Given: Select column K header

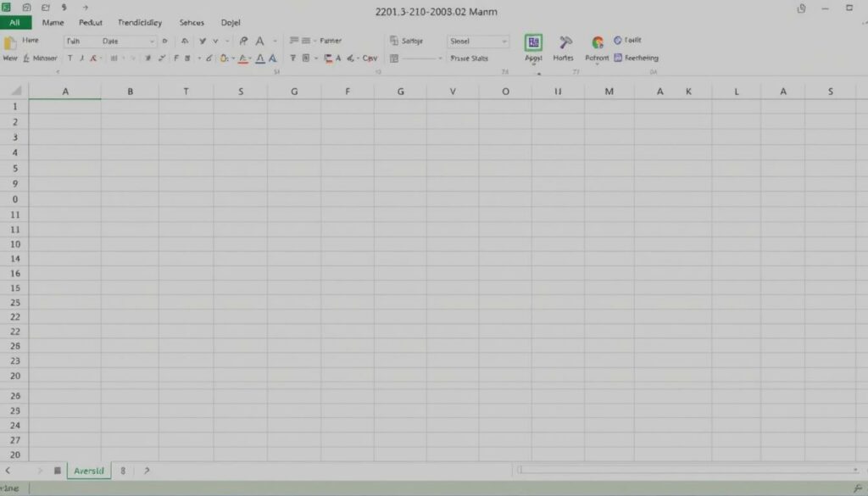Looking at the screenshot, I should coord(688,92).
